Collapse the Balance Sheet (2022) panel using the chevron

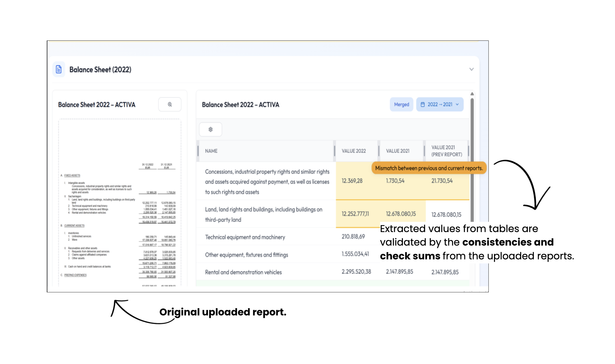tap(471, 69)
